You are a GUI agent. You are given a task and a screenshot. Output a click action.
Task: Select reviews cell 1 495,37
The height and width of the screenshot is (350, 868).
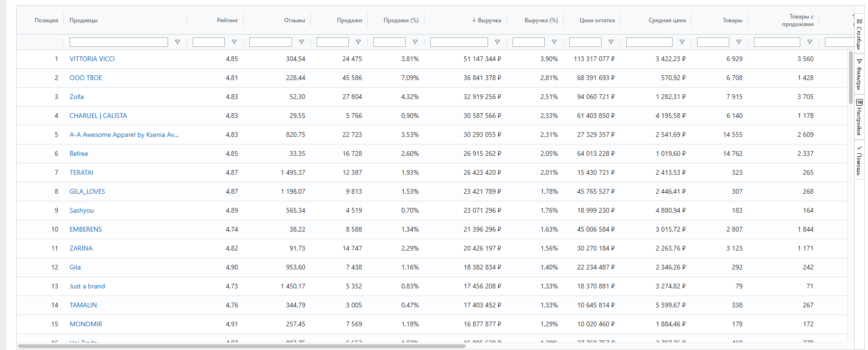pyautogui.click(x=293, y=172)
